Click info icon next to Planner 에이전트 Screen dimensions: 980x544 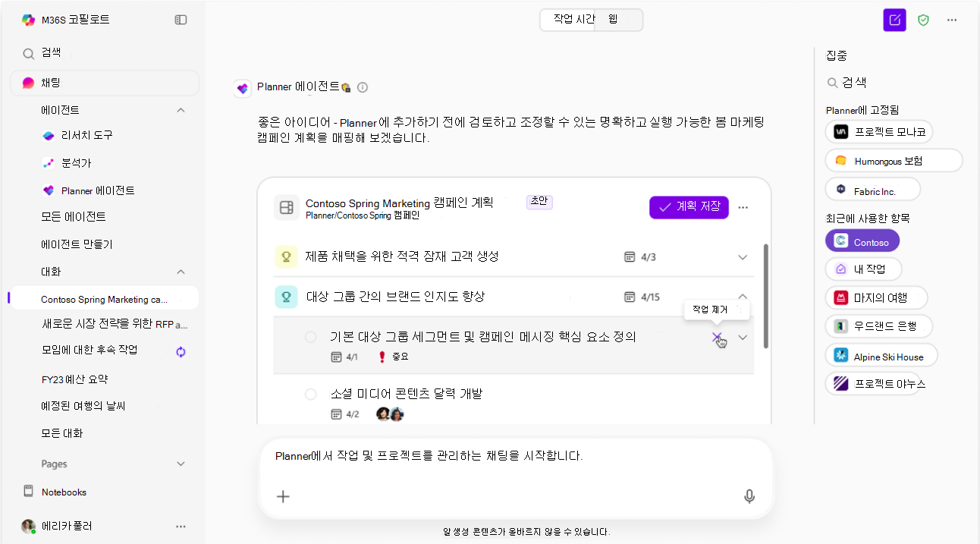tap(363, 87)
